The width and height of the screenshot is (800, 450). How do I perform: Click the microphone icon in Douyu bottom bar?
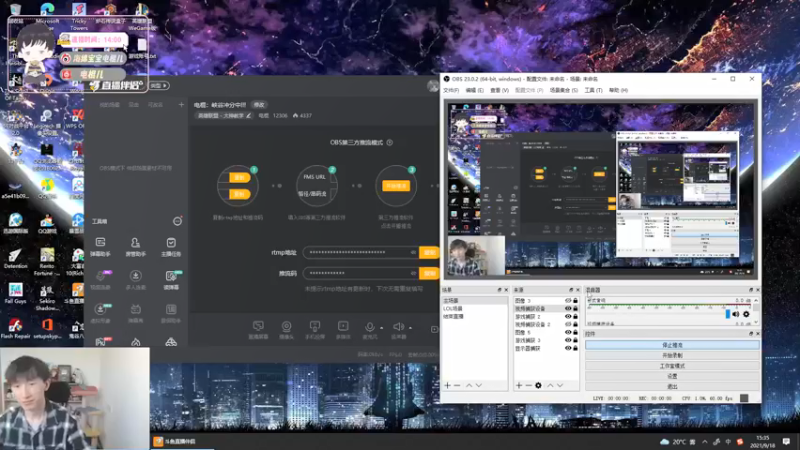click(x=369, y=327)
